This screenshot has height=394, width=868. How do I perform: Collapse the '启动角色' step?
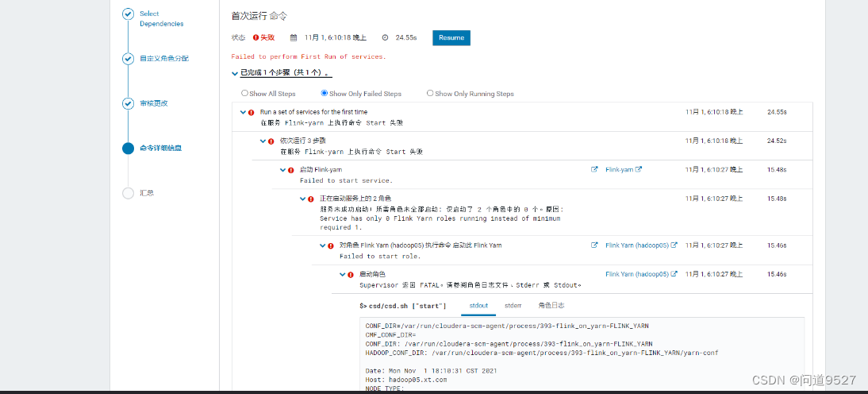343,274
